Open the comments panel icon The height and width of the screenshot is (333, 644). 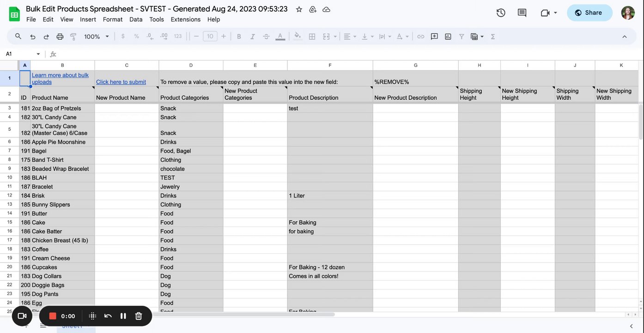[522, 13]
